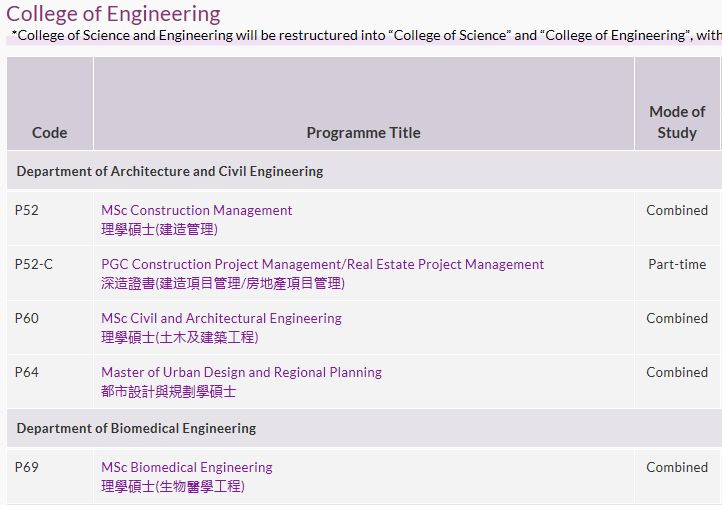
Task: Open the Chinese title link 理學碩士(生物醫學工程)
Action: pos(173,486)
